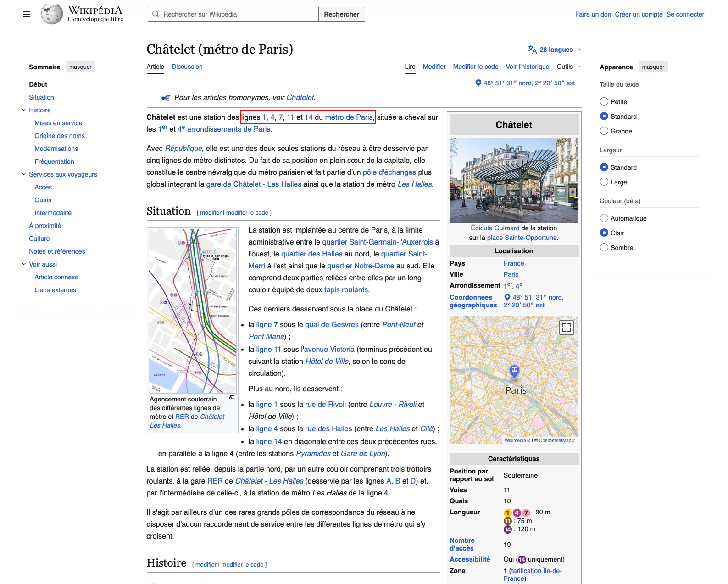Select Grande text size
The width and height of the screenshot is (728, 584).
click(604, 131)
